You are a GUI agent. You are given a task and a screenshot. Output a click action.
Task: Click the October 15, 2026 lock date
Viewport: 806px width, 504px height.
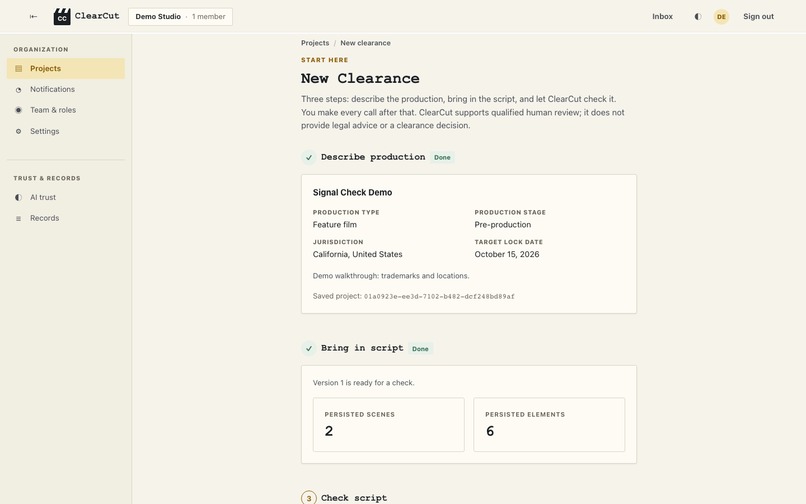[507, 254]
